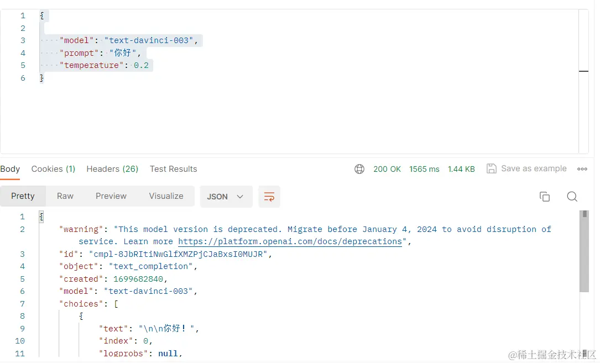Viewport: 600px width, 364px height.
Task: Open the JSON format dropdown
Action: coord(226,197)
